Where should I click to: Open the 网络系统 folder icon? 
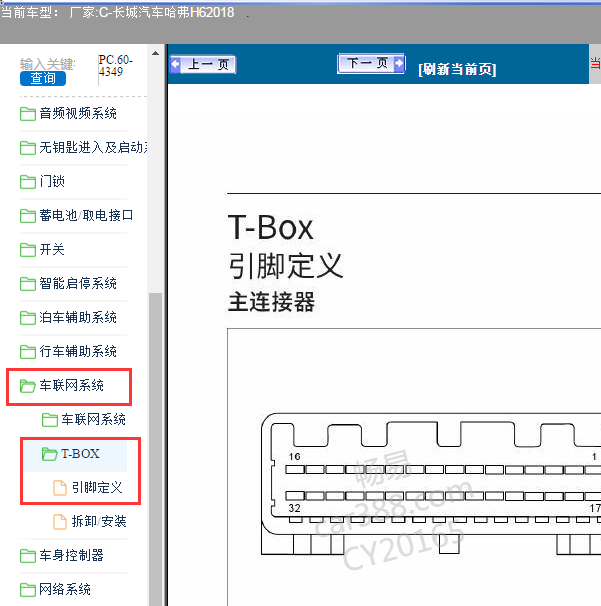(x=28, y=590)
